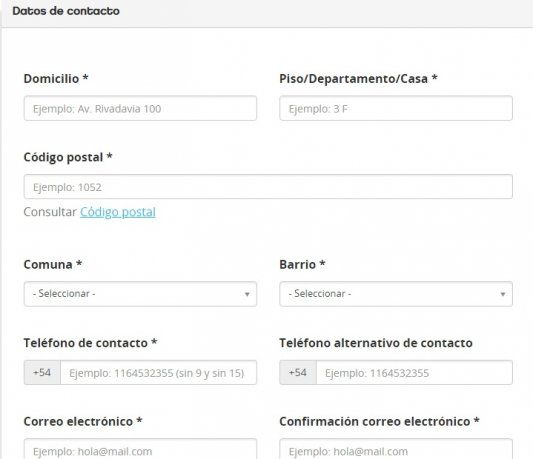Click the Datos de contacto section header
Viewport: 533px width, 459px height.
(x=66, y=11)
